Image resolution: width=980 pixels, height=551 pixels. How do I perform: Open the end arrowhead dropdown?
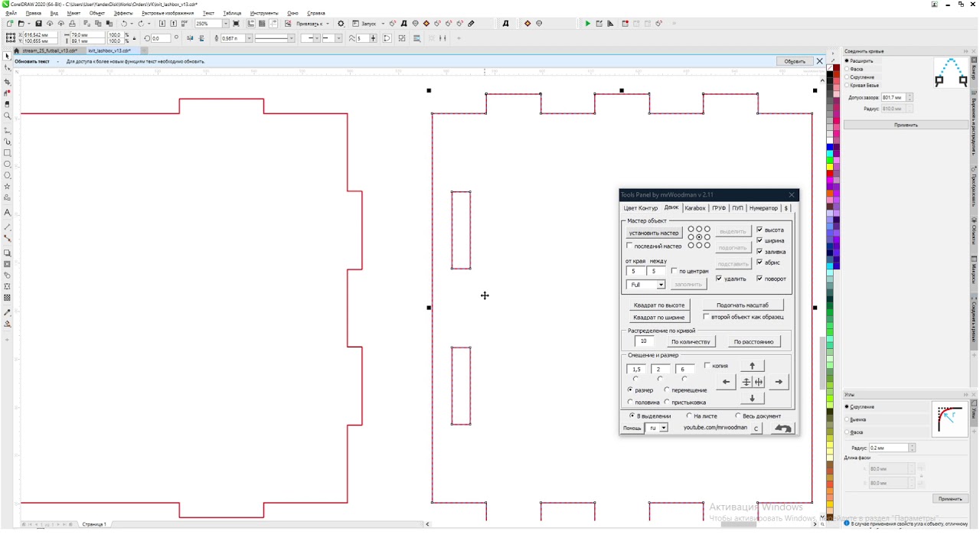coord(338,38)
